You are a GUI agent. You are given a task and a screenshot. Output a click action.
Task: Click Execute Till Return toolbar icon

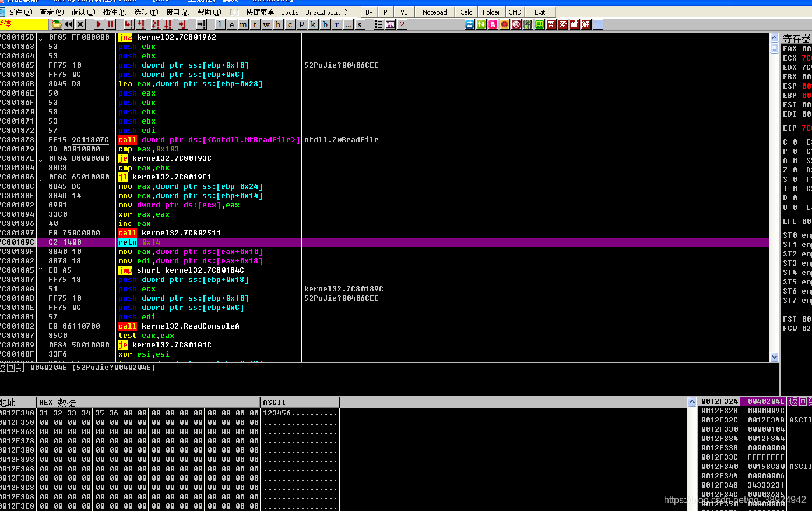[x=183, y=24]
